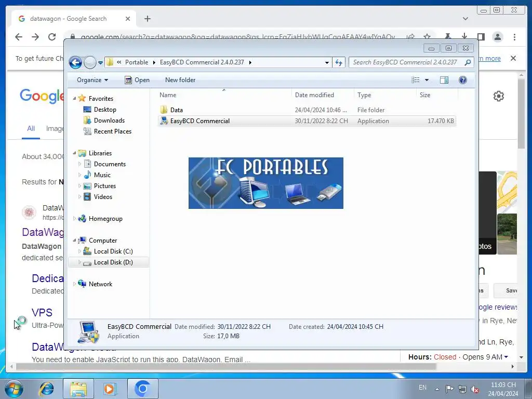Open Chrome tab search chevron
Viewport: 532px width, 399px height.
(465, 19)
